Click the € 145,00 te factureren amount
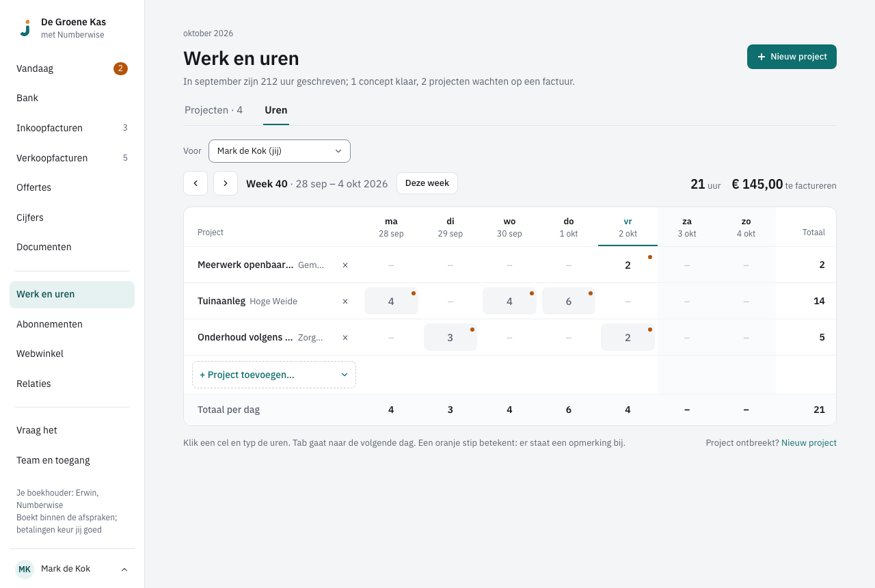Viewport: 875px width, 588px height. pyautogui.click(x=784, y=185)
